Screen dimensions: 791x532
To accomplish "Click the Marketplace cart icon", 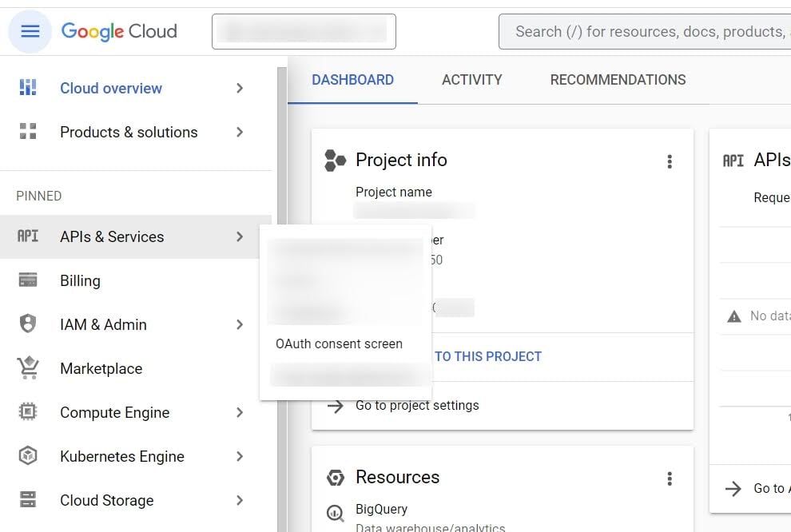I will click(28, 368).
